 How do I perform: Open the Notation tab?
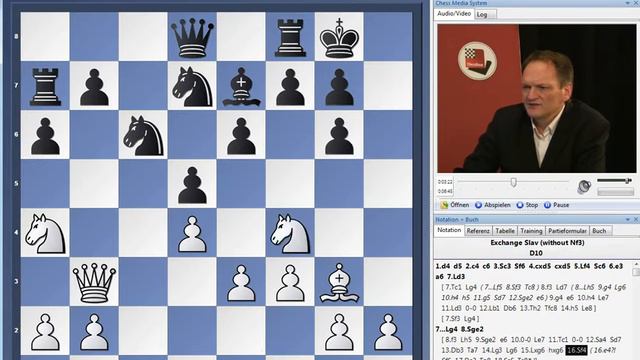click(x=449, y=230)
